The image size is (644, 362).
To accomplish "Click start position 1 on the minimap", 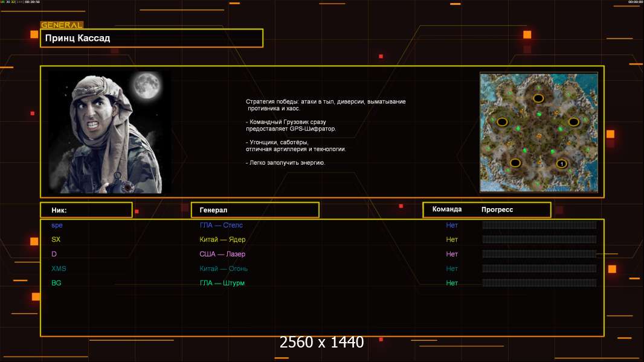I will (x=561, y=164).
